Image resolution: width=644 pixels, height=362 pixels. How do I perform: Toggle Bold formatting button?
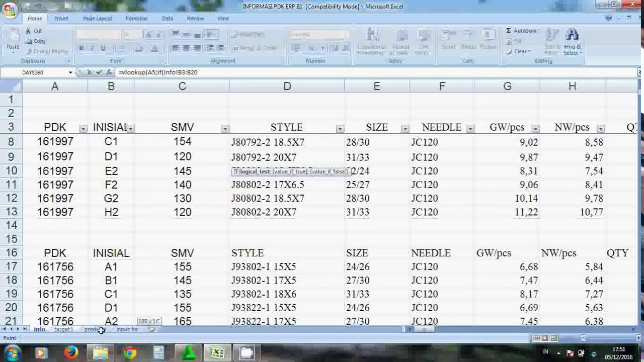[x=81, y=48]
